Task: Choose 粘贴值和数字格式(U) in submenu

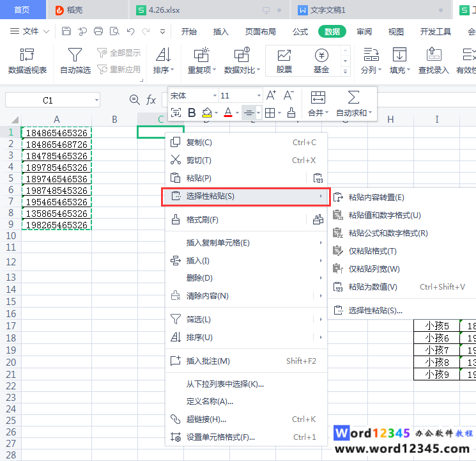Action: click(403, 215)
